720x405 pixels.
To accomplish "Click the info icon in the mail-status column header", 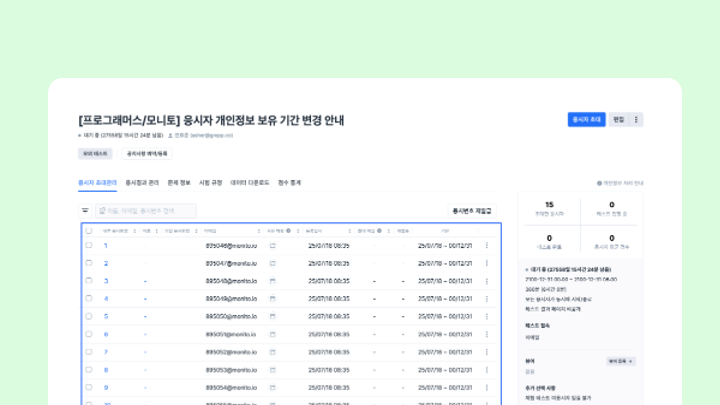I will (288, 231).
